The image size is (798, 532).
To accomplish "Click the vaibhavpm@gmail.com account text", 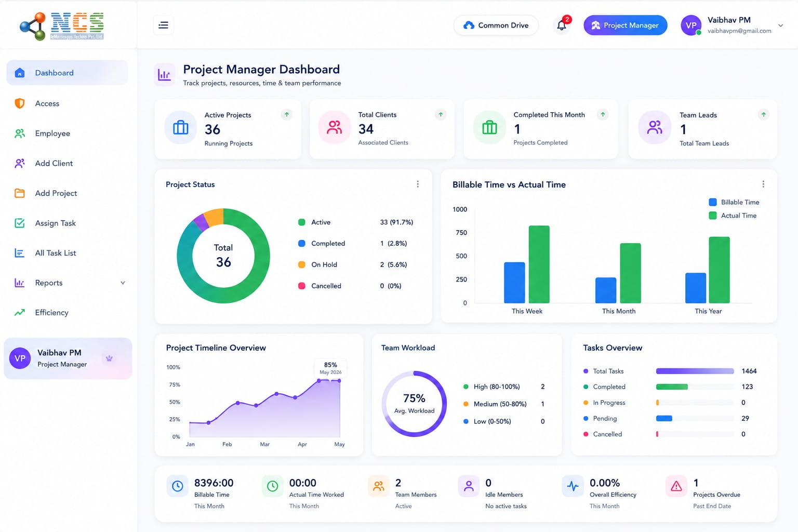I will (739, 31).
